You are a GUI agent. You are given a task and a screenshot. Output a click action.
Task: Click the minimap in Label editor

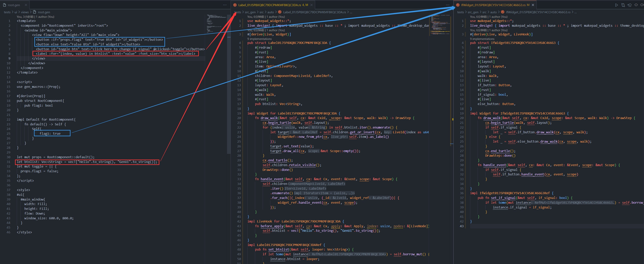coord(439,25)
